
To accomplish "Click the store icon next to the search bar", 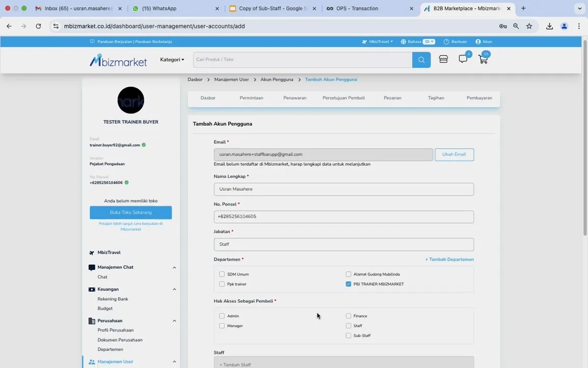I will point(443,59).
